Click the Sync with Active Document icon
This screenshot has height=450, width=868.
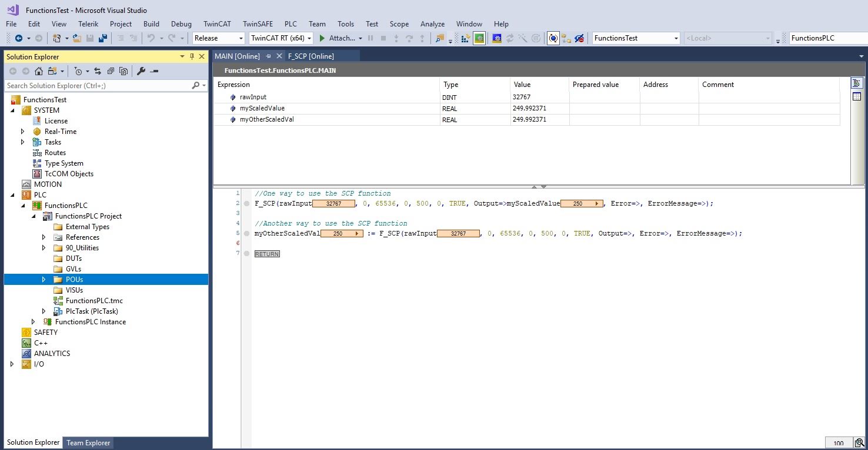coord(98,71)
